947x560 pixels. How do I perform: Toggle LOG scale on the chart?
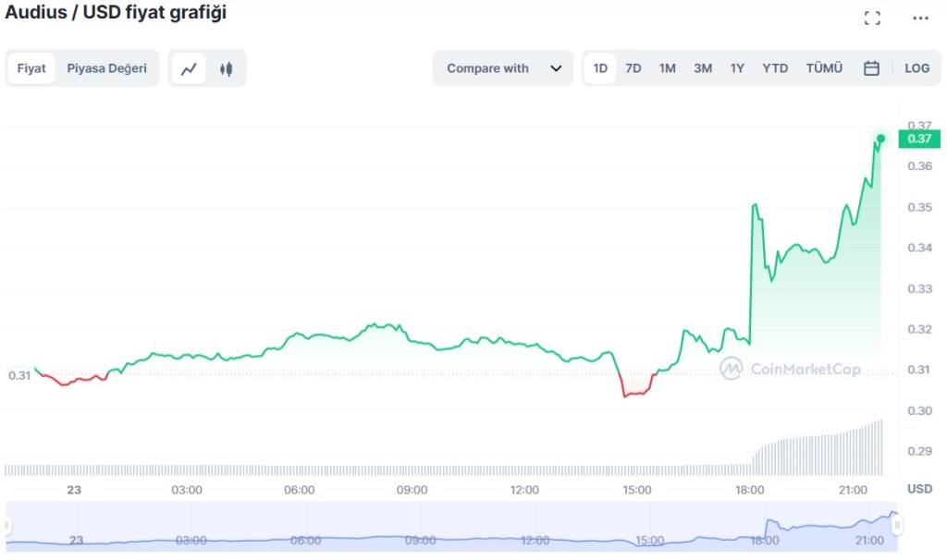(916, 68)
